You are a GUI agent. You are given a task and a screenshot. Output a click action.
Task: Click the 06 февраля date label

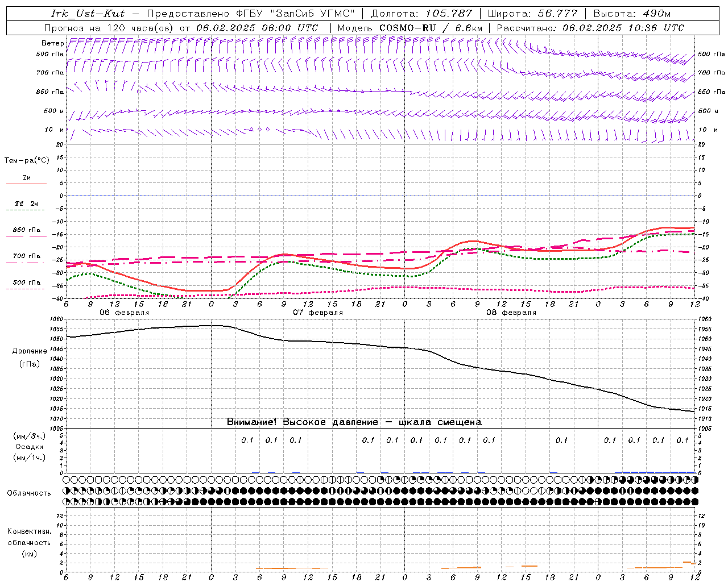point(125,313)
